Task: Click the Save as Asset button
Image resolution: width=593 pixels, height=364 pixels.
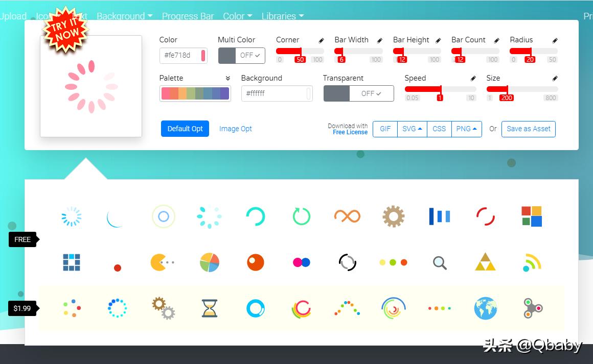Action: coord(528,129)
